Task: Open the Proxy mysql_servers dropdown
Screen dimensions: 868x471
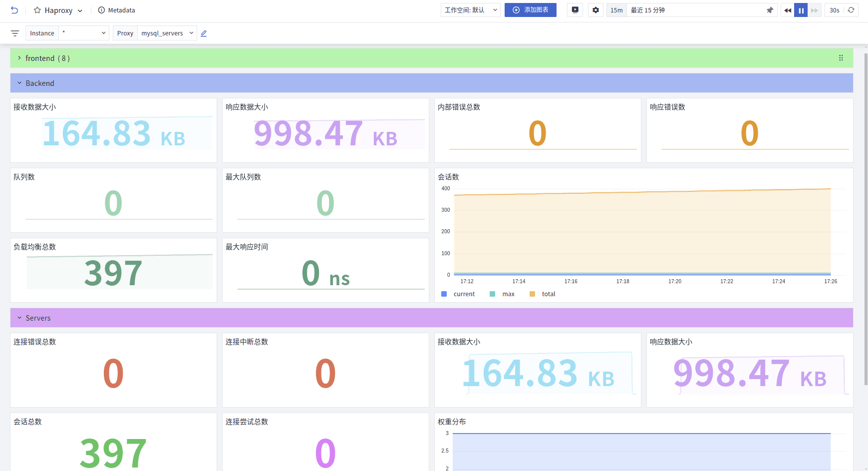Action: [x=167, y=33]
